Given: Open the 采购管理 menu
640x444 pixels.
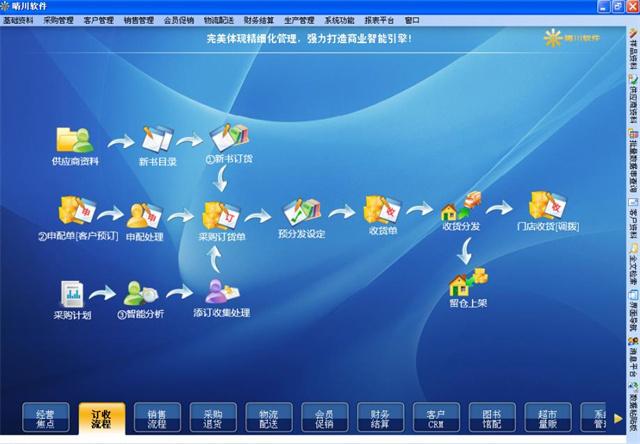Looking at the screenshot, I should 58,20.
